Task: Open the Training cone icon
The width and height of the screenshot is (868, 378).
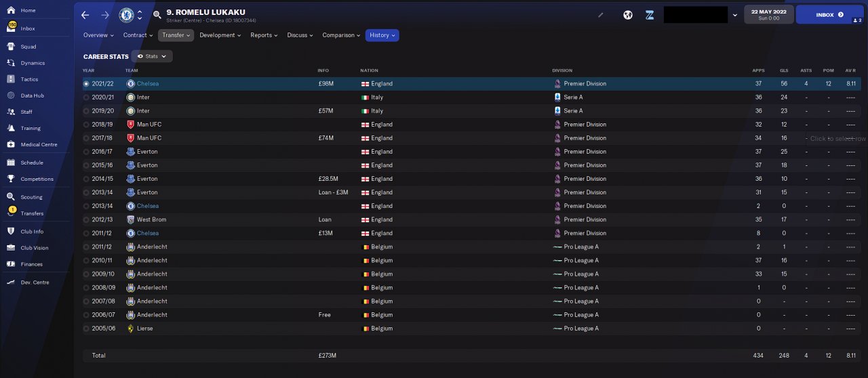Action: (11, 128)
